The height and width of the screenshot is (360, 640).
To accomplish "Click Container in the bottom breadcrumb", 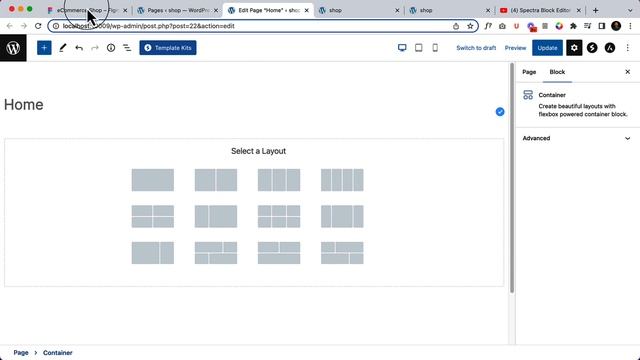I will coord(58,353).
